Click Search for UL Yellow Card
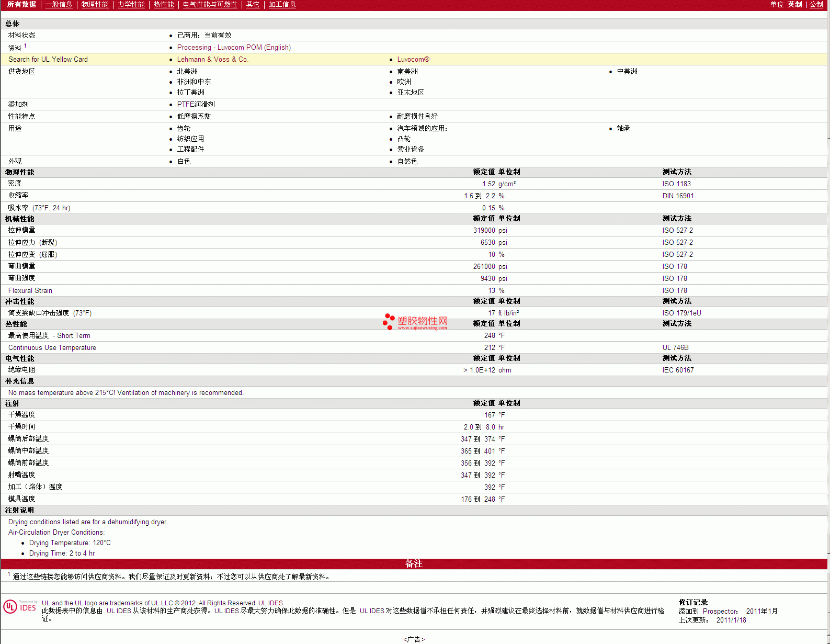The height and width of the screenshot is (644, 830). (48, 60)
